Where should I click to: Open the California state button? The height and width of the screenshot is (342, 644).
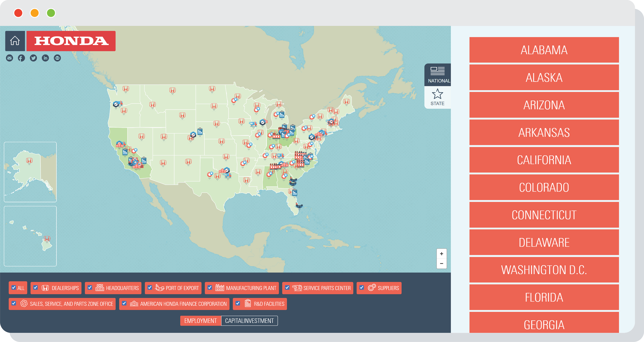point(544,160)
